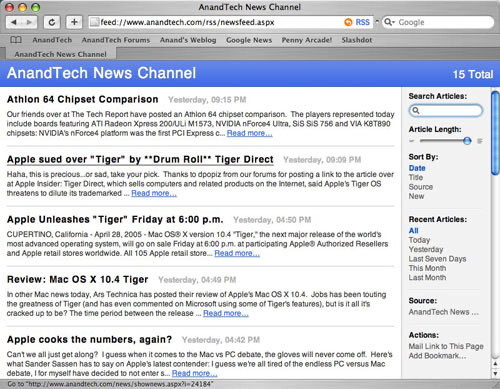Click the scrollbar down arrow
The width and height of the screenshot is (500, 389).
[x=496, y=374]
